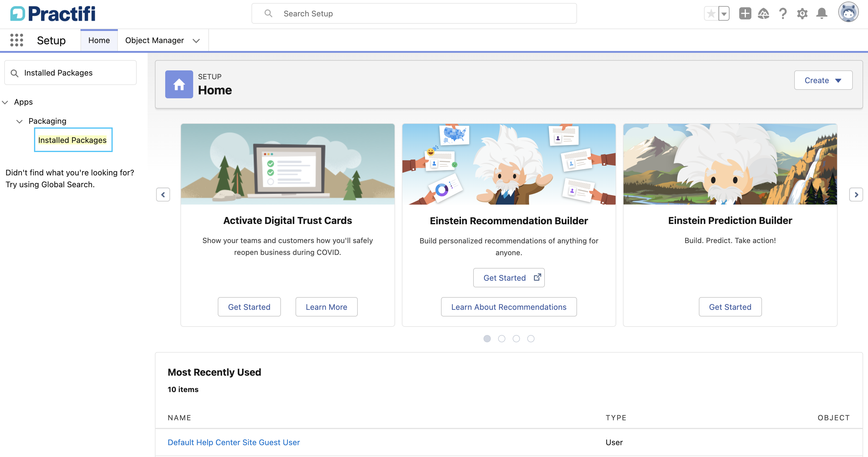Click the Setup Home house icon
This screenshot has width=868, height=457.
tap(179, 84)
